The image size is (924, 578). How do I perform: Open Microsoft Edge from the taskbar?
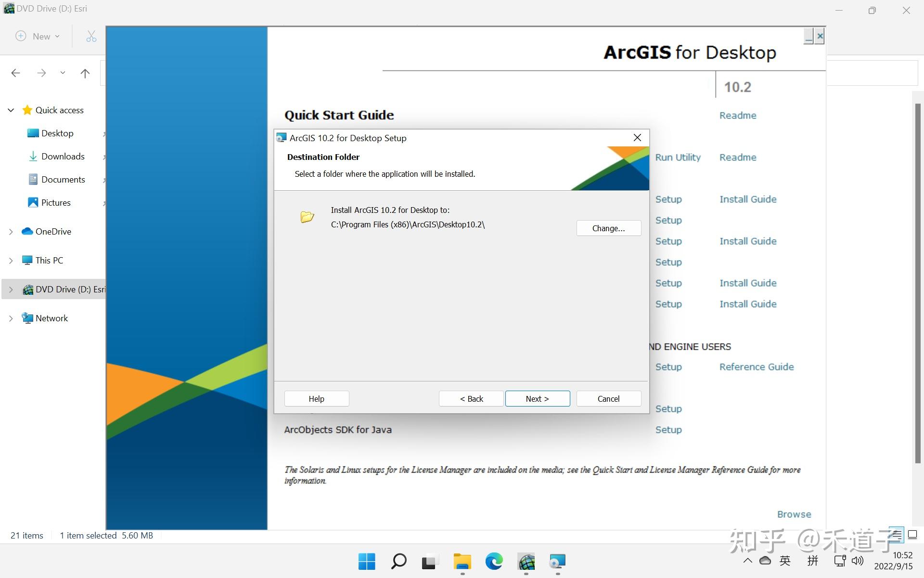coord(493,561)
